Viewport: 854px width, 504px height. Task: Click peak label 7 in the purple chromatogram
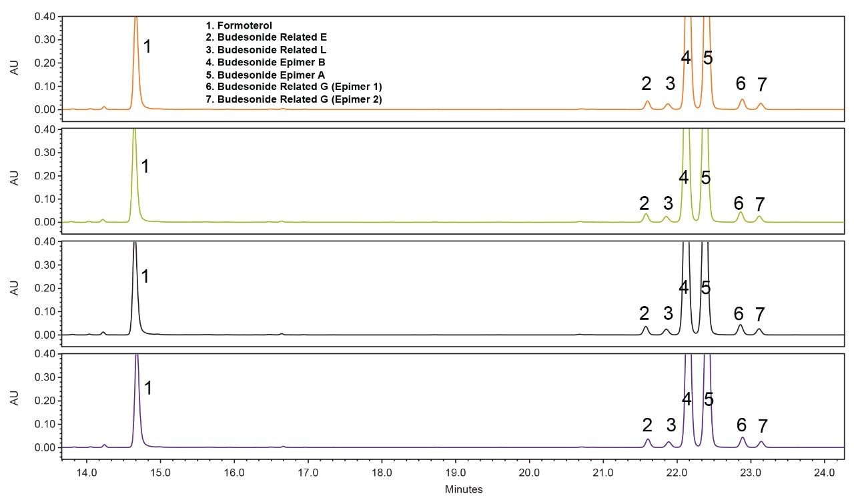(x=763, y=426)
